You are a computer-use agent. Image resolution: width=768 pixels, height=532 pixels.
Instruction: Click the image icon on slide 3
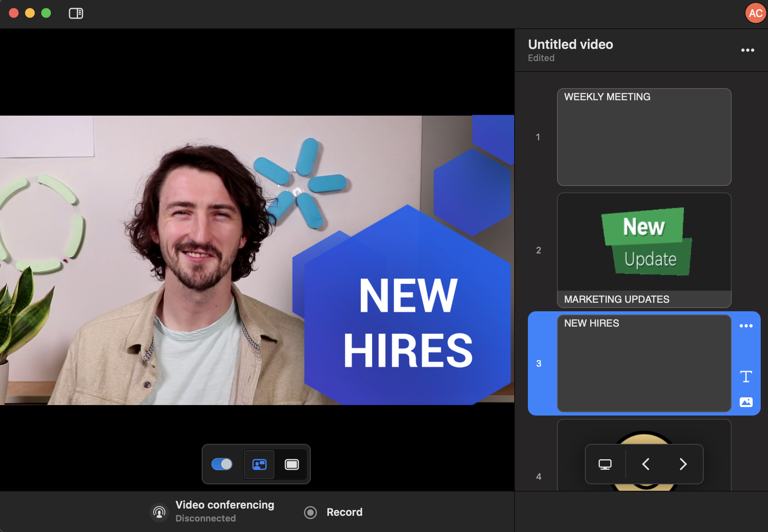tap(746, 402)
